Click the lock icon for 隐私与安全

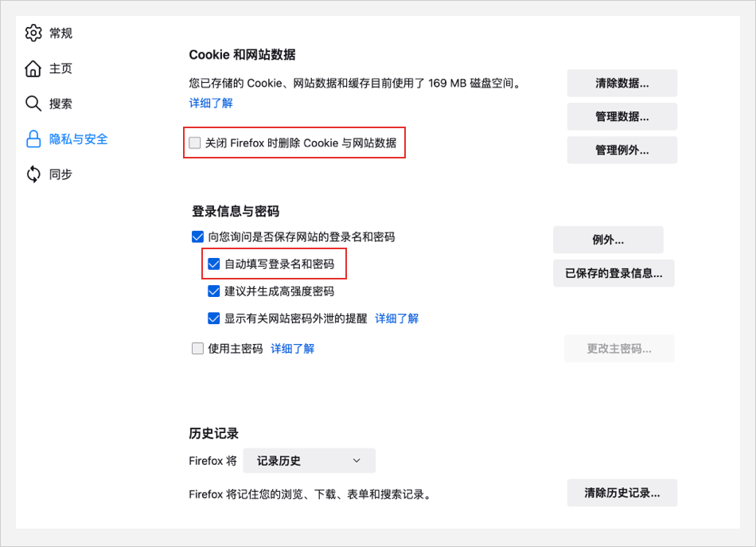pos(33,139)
